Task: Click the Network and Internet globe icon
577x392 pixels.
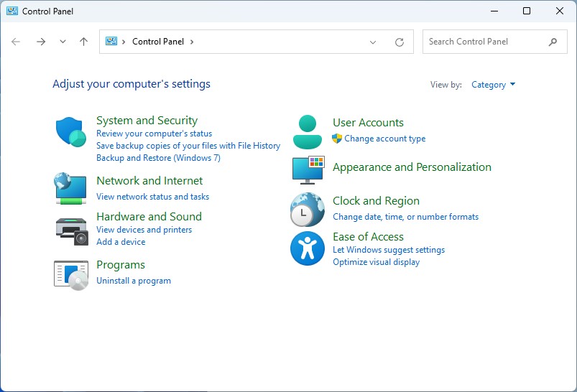Action: pos(70,188)
